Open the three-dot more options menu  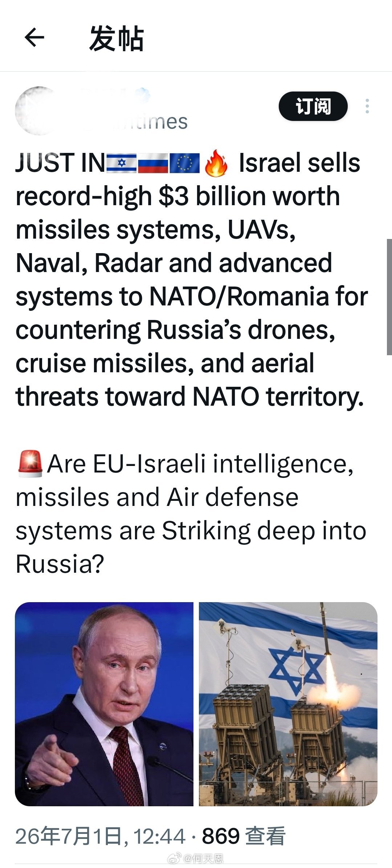tap(367, 106)
